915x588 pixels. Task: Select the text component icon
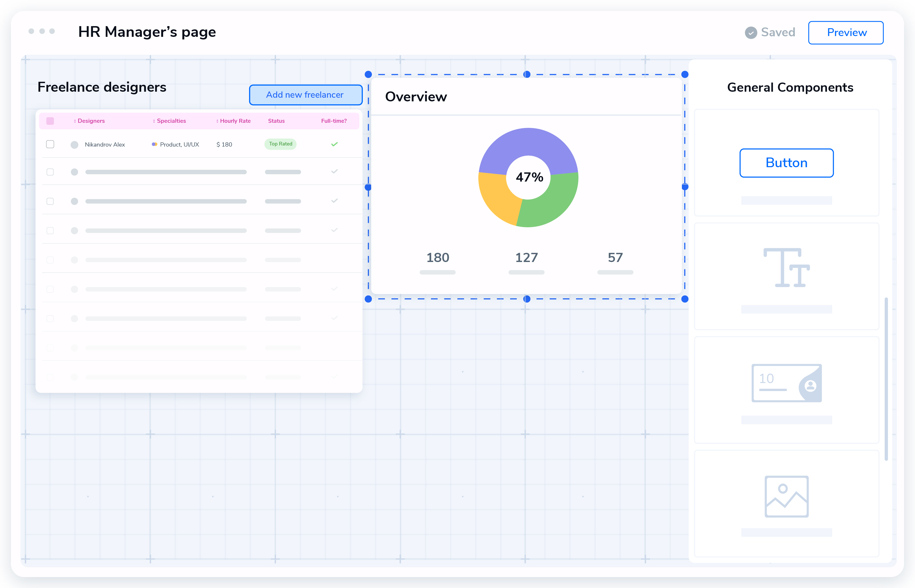tap(786, 268)
